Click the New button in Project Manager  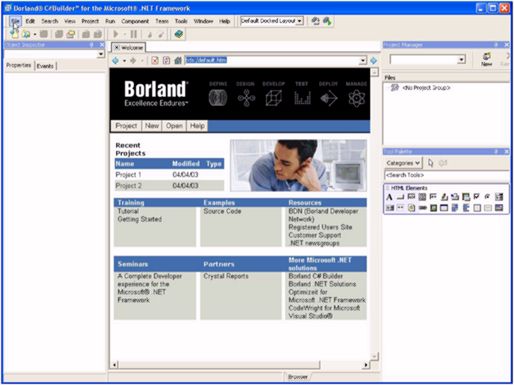tap(487, 59)
